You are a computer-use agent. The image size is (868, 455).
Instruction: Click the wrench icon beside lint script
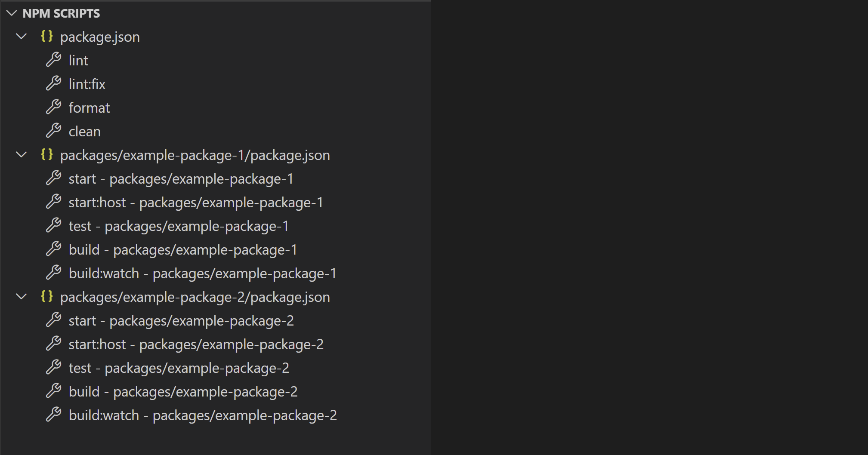54,60
